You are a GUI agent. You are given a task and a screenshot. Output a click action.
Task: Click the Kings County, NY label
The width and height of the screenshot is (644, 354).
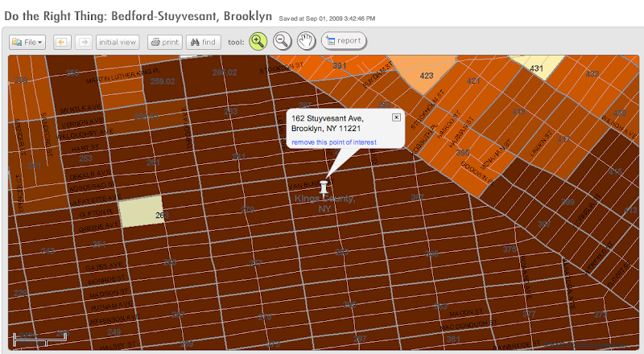(x=324, y=204)
